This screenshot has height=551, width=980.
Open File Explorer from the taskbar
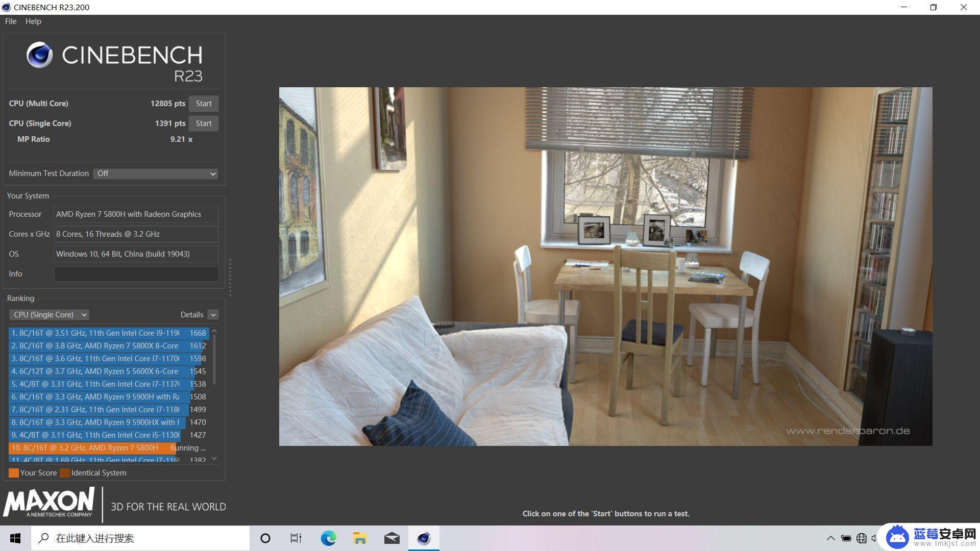[360, 538]
